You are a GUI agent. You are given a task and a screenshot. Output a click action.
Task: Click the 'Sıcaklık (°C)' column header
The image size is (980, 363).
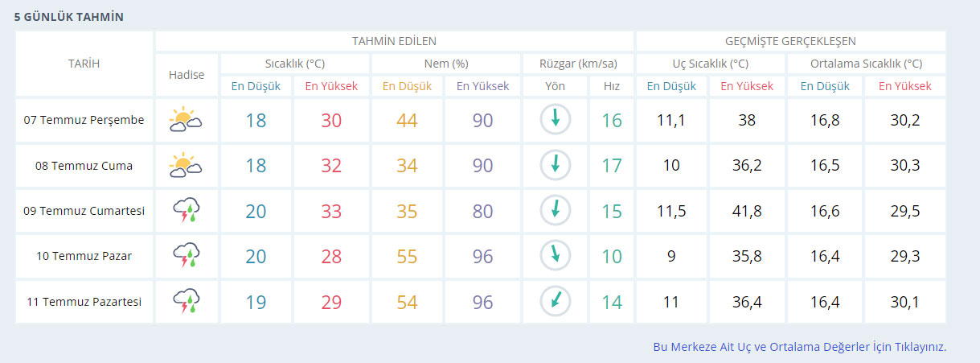295,64
